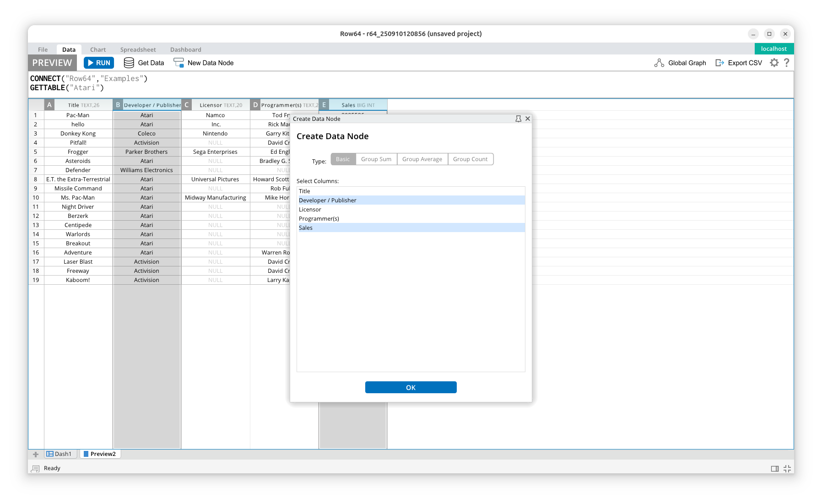Open the settings gear
Image resolution: width=822 pixels, height=504 pixels.
[x=774, y=63]
